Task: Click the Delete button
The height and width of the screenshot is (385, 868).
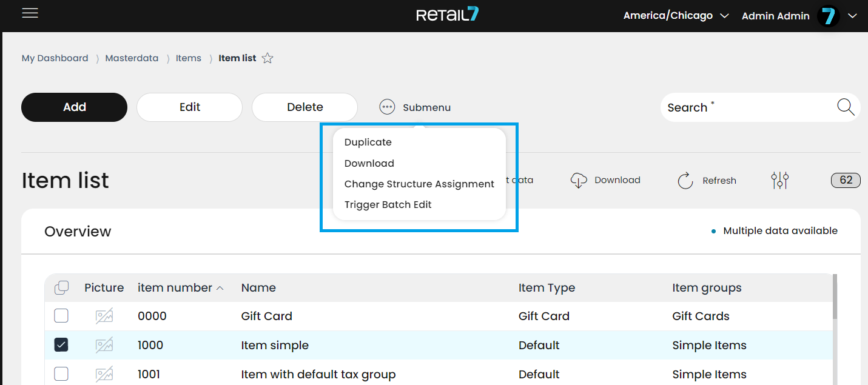Action: pos(305,107)
